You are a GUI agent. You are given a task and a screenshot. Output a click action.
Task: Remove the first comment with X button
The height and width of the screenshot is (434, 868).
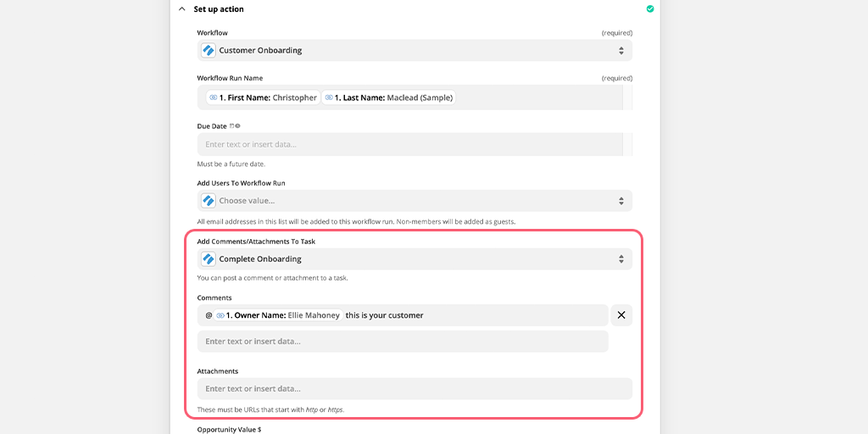[621, 315]
